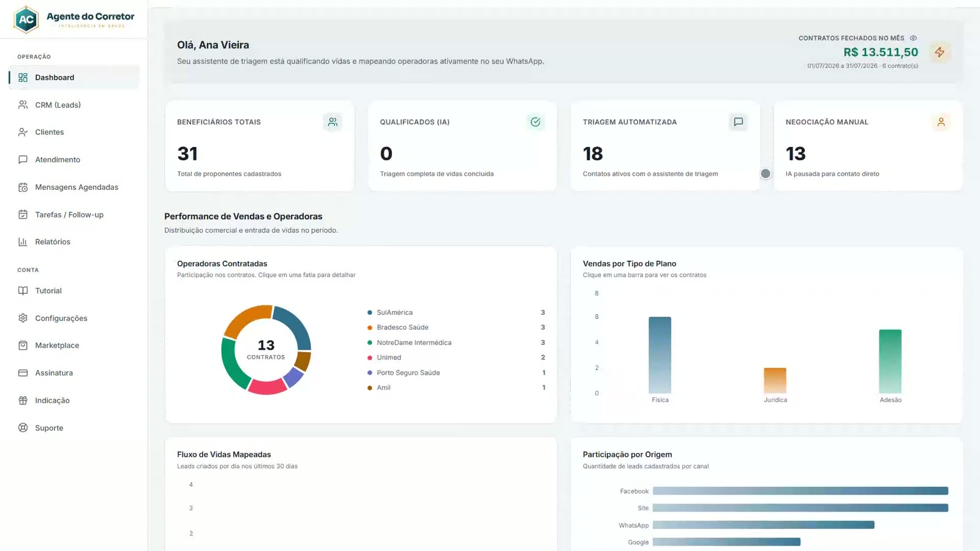Select Bradesco Saúde legend entry

point(456,328)
